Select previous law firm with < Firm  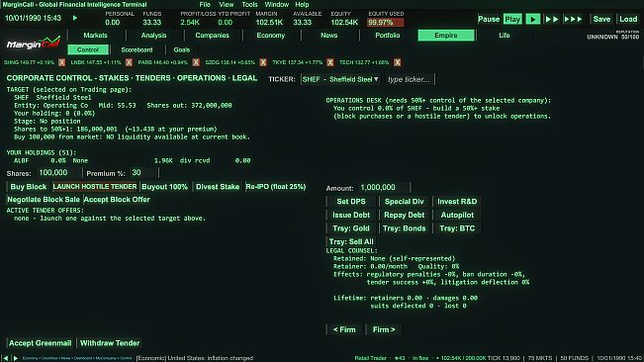(344, 329)
